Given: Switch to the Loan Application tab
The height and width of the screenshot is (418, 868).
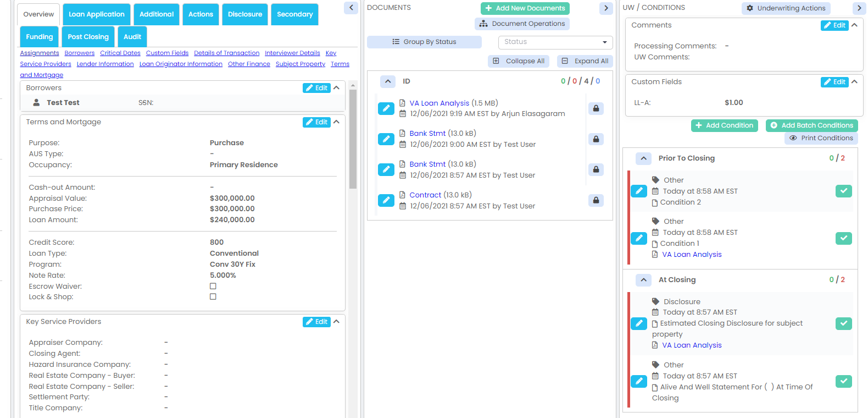Looking at the screenshot, I should point(97,14).
